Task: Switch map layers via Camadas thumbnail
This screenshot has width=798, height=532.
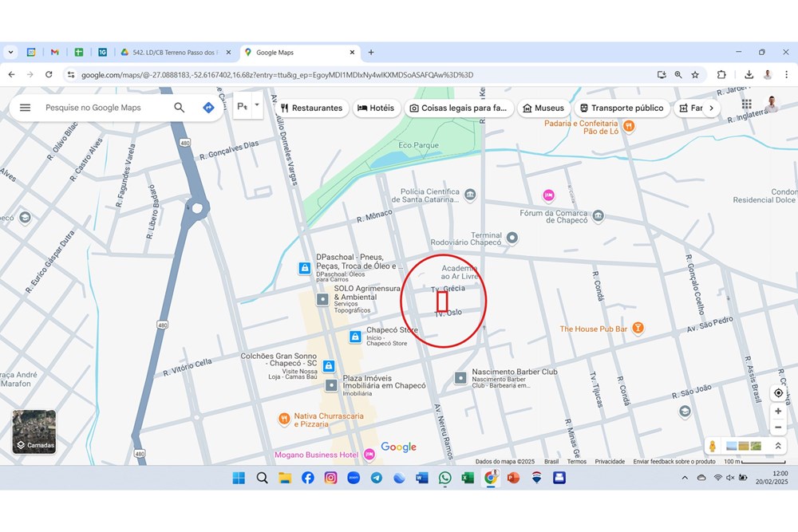Action: (x=34, y=432)
